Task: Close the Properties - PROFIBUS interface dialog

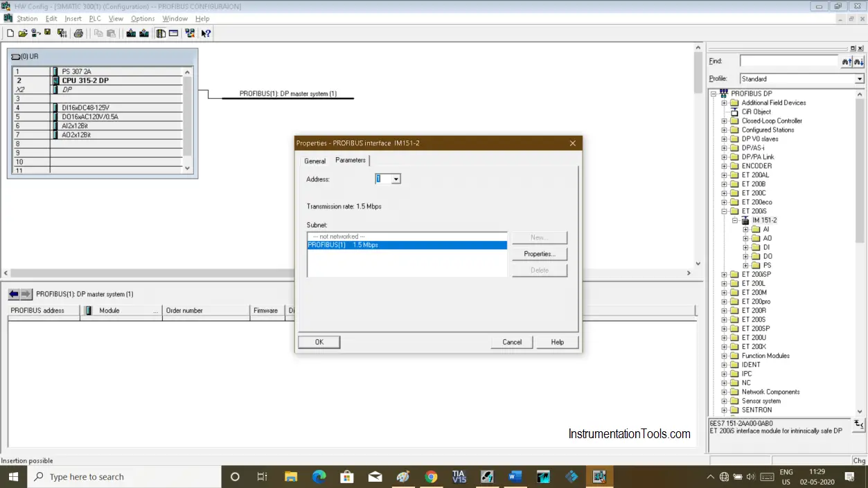Action: [x=573, y=143]
